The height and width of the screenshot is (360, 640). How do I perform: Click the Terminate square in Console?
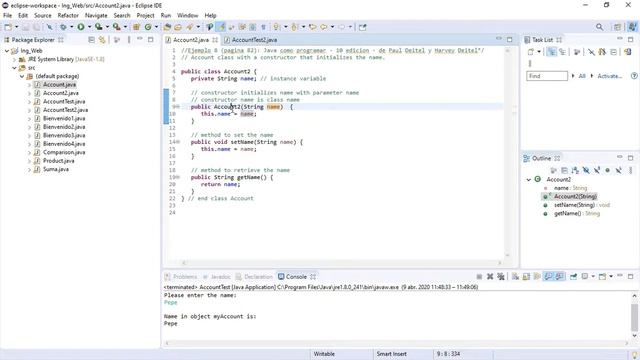point(479,277)
